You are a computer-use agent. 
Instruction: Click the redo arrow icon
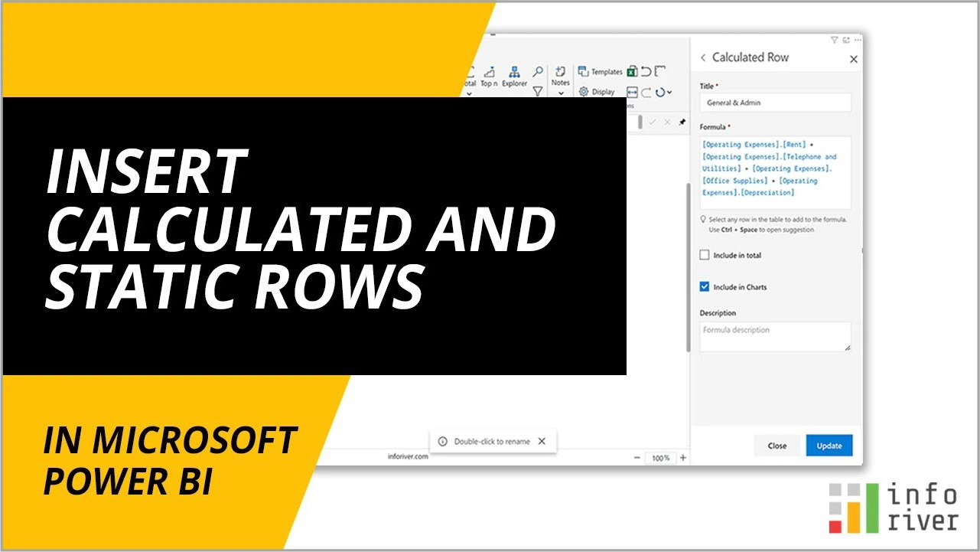click(x=646, y=92)
